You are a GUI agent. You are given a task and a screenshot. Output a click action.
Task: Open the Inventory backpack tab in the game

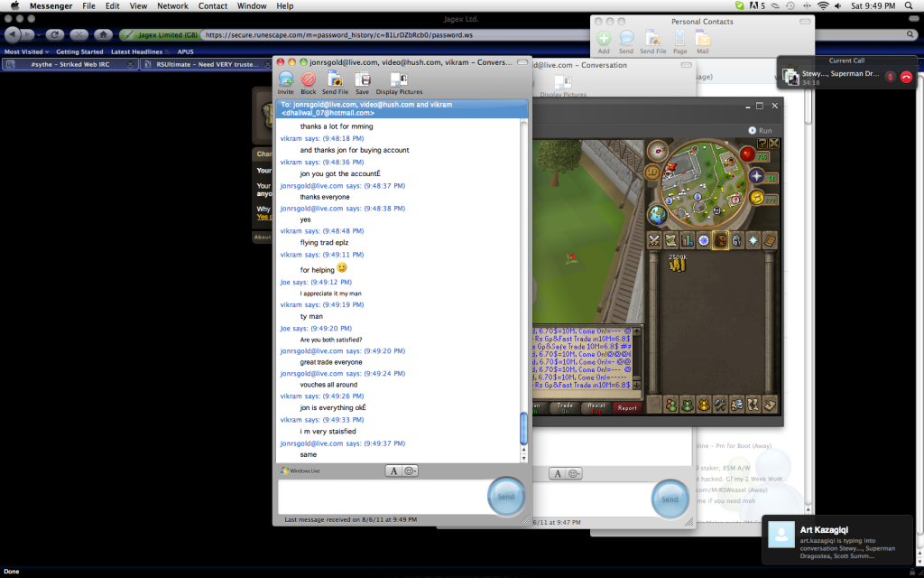click(720, 240)
